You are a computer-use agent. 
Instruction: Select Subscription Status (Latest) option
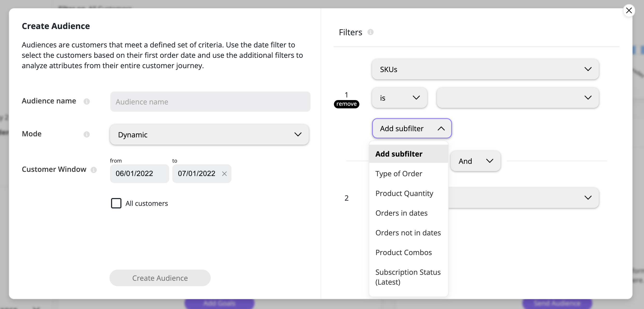[x=408, y=277]
